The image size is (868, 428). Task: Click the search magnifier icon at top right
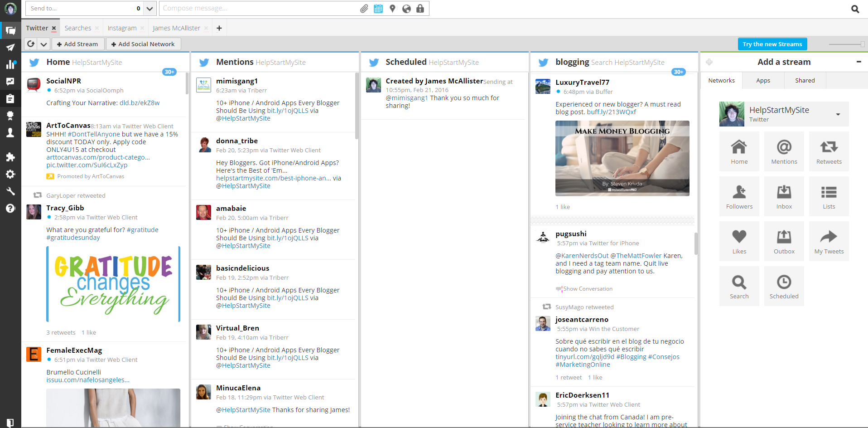click(855, 9)
